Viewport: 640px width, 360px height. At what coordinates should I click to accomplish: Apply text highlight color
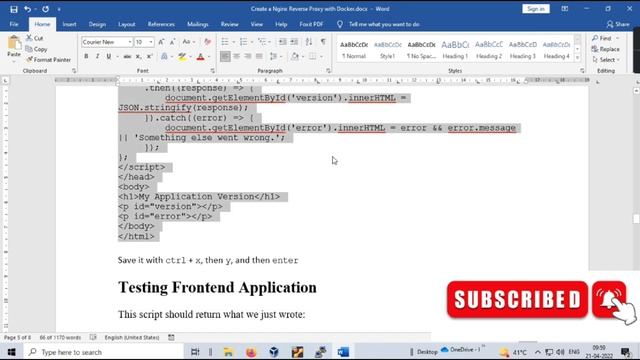[x=182, y=56]
